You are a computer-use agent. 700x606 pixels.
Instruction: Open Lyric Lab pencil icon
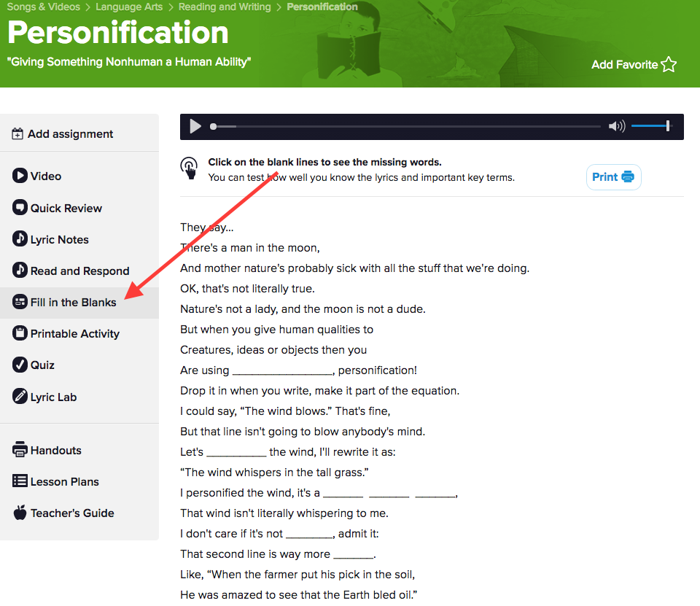pyautogui.click(x=20, y=397)
